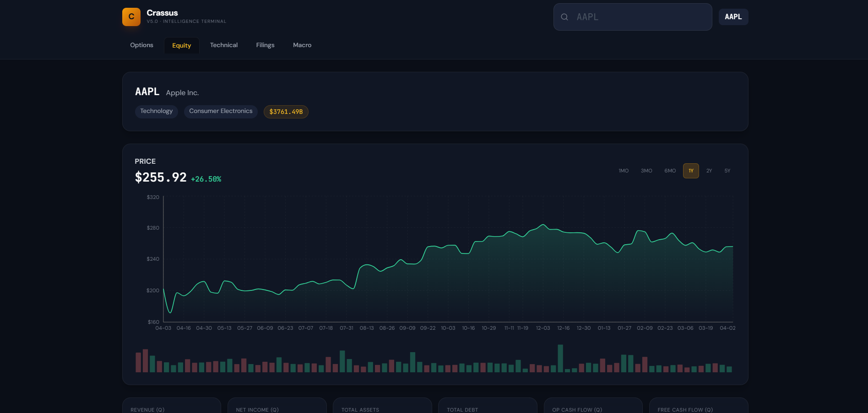Switch to the 5Y price view
Screen dimensions: 868x413
point(727,171)
